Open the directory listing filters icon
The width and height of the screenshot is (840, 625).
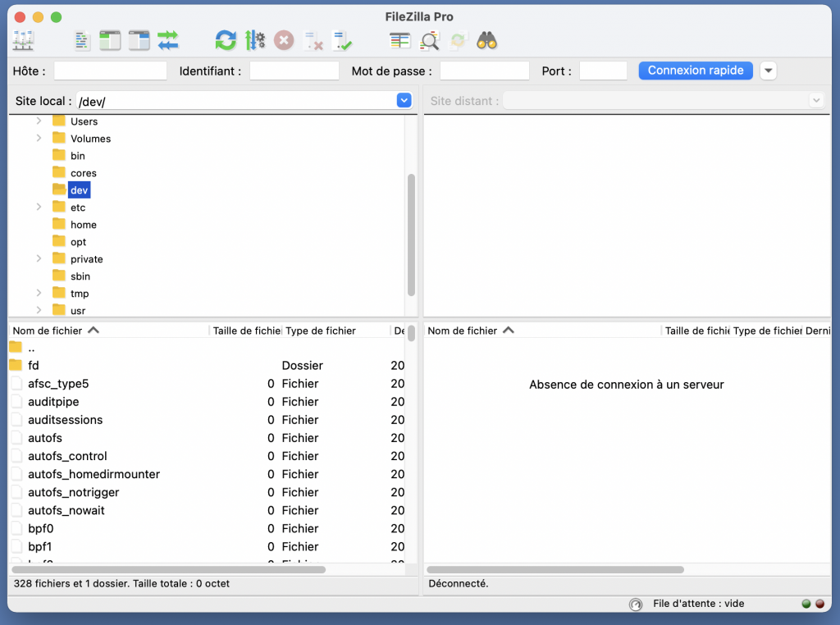coord(400,40)
